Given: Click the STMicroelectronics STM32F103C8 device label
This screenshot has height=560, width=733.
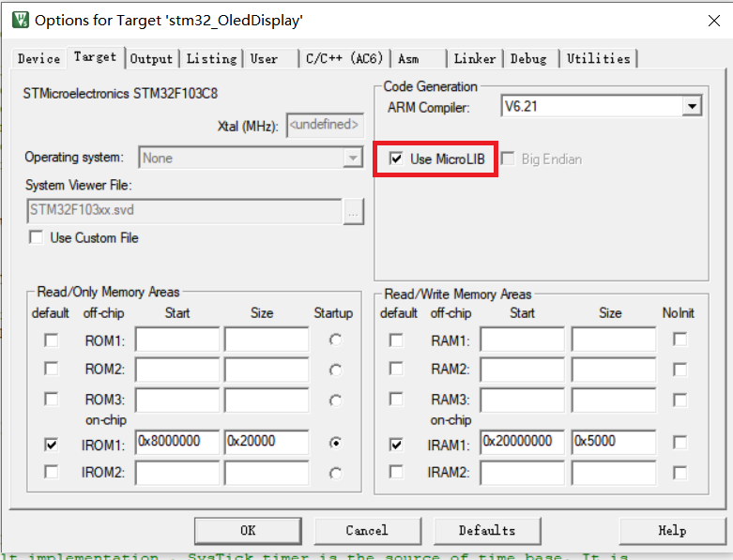Looking at the screenshot, I should (120, 94).
